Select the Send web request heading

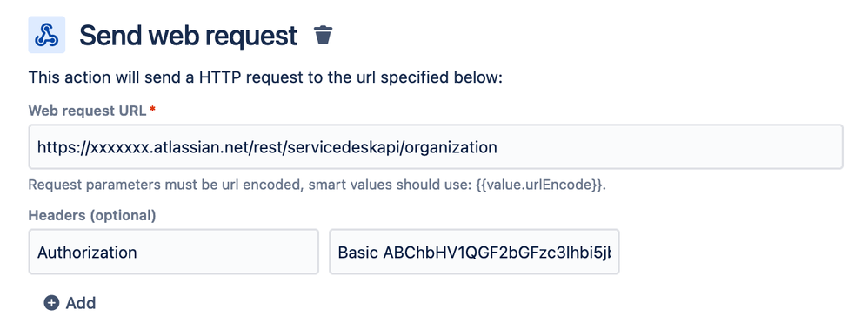pyautogui.click(x=188, y=36)
